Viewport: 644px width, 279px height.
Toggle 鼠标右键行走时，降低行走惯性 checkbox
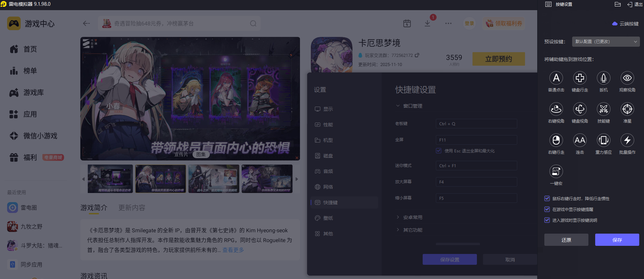click(x=547, y=198)
